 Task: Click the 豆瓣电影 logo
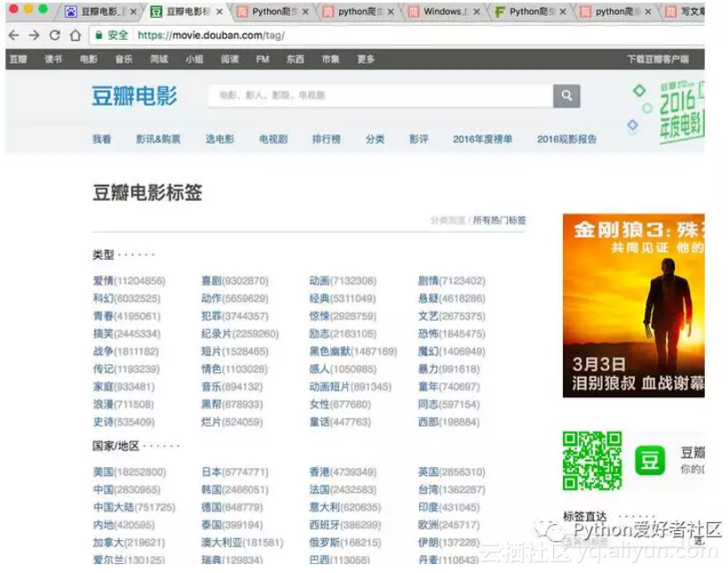click(x=135, y=96)
